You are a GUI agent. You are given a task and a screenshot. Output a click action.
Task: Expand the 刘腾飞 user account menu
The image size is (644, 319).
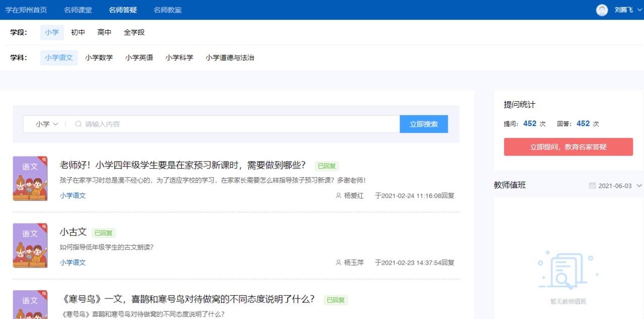pos(624,10)
